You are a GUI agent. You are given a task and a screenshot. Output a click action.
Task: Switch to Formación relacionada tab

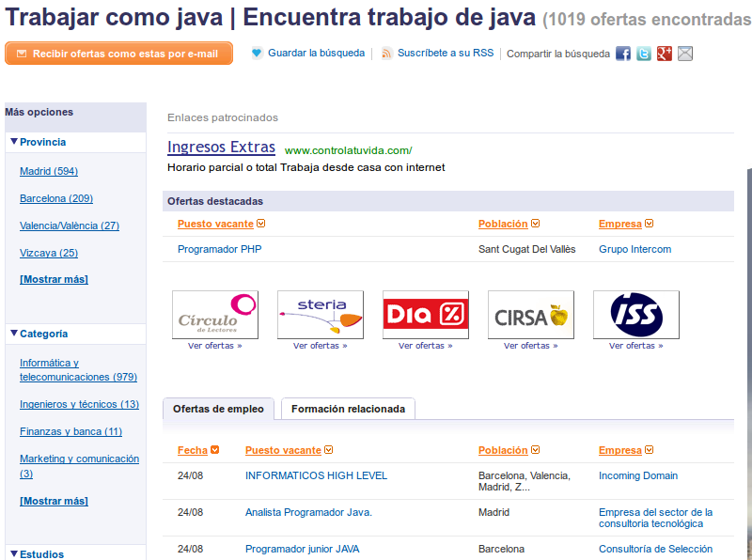[x=348, y=409]
